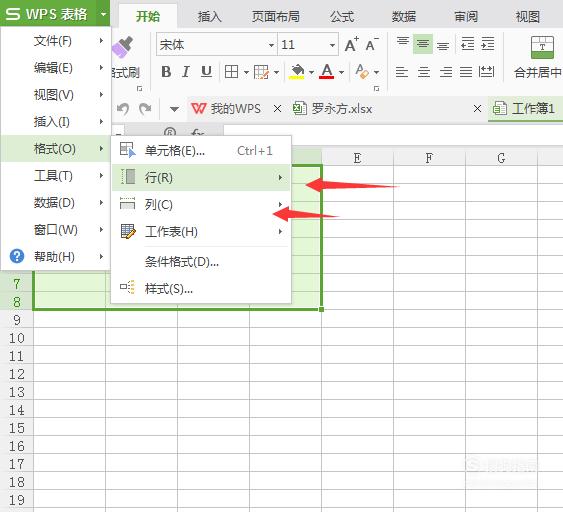The width and height of the screenshot is (563, 512).
Task: Expand draw border dropdown arrow
Action: (276, 72)
